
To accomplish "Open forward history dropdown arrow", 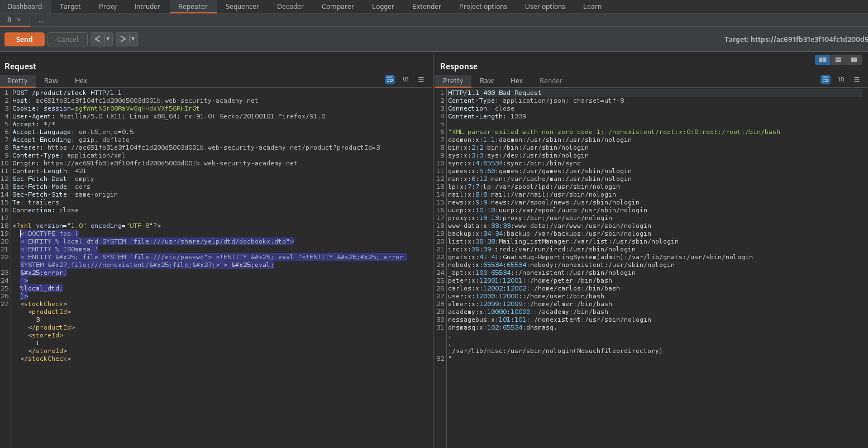I will (133, 39).
